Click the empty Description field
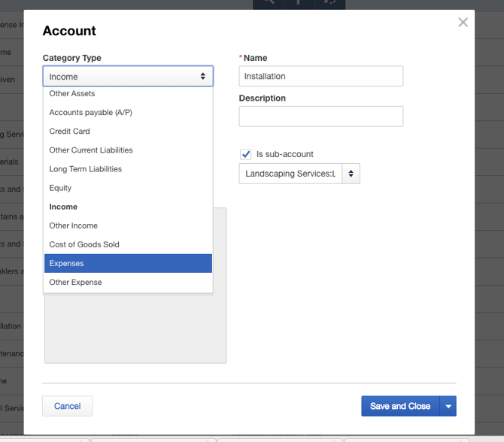The height and width of the screenshot is (442, 504). coord(320,117)
